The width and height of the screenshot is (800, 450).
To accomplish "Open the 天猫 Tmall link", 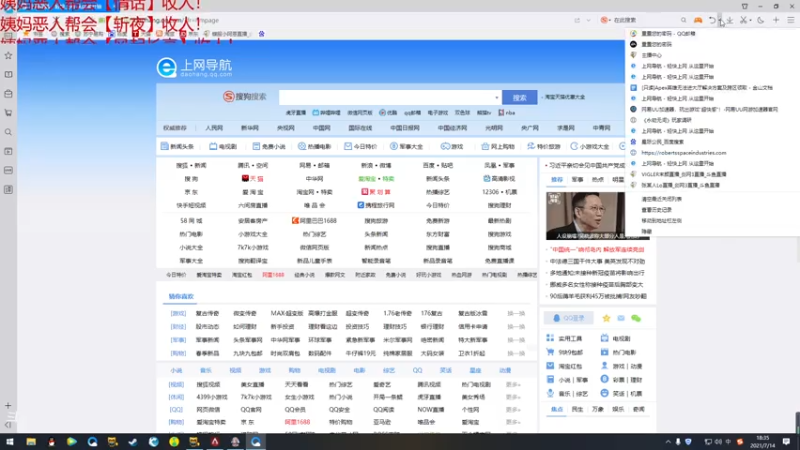I will 253,179.
